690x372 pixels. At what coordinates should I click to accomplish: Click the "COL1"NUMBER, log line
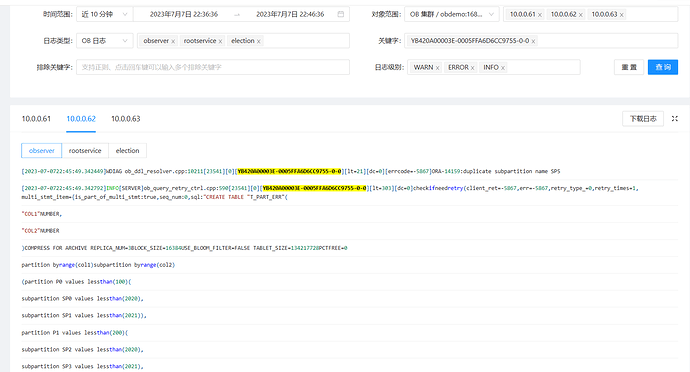click(42, 214)
